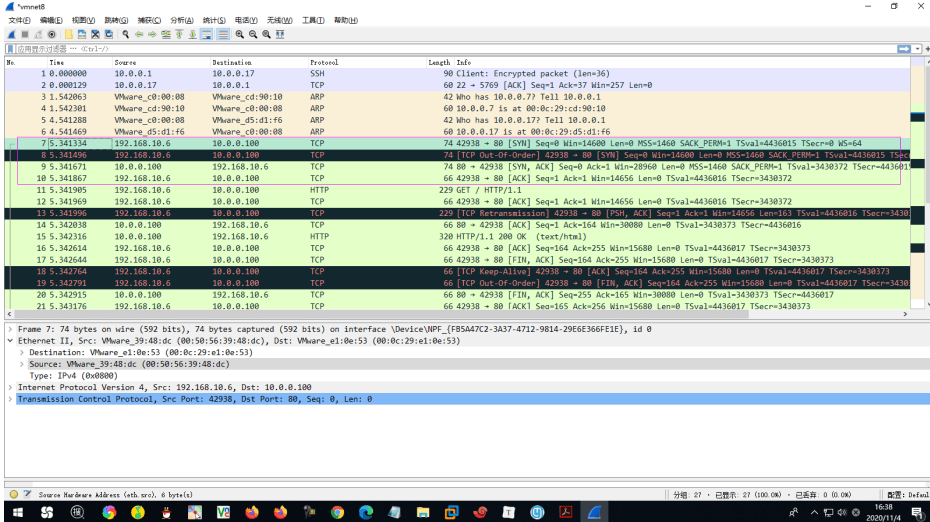930x522 pixels.
Task: Apply the display filter arrow button
Action: (x=904, y=49)
